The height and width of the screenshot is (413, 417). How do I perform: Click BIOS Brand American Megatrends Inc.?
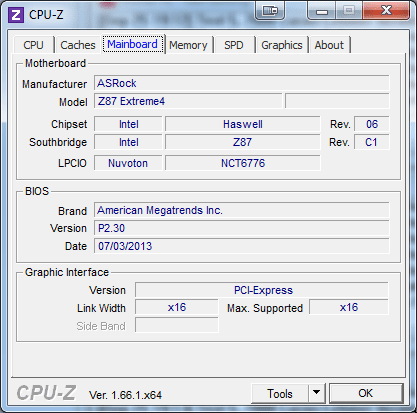pos(241,210)
